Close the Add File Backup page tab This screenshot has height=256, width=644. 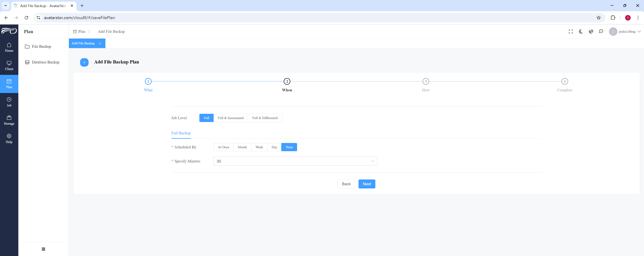[100, 43]
